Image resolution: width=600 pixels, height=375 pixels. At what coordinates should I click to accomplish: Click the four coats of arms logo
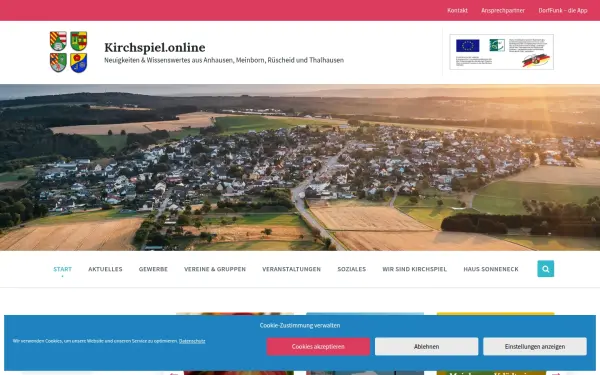68,52
